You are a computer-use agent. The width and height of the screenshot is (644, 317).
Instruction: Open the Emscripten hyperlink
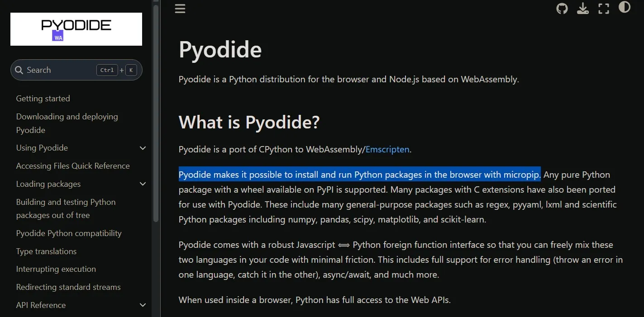click(387, 149)
